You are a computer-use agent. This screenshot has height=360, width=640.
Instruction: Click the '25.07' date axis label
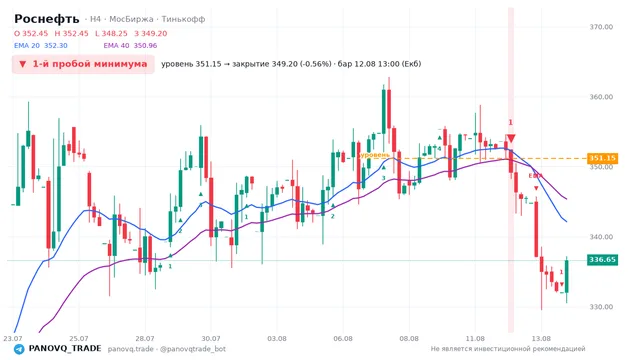point(79,339)
